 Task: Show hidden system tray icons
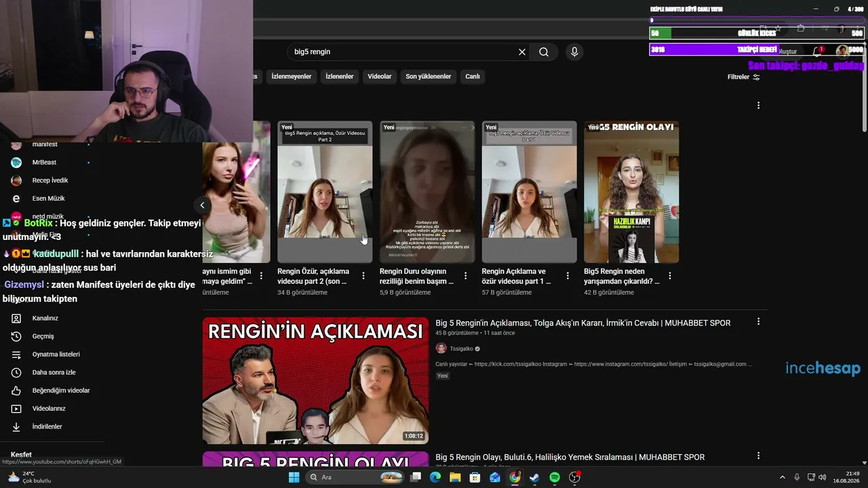pos(782,477)
